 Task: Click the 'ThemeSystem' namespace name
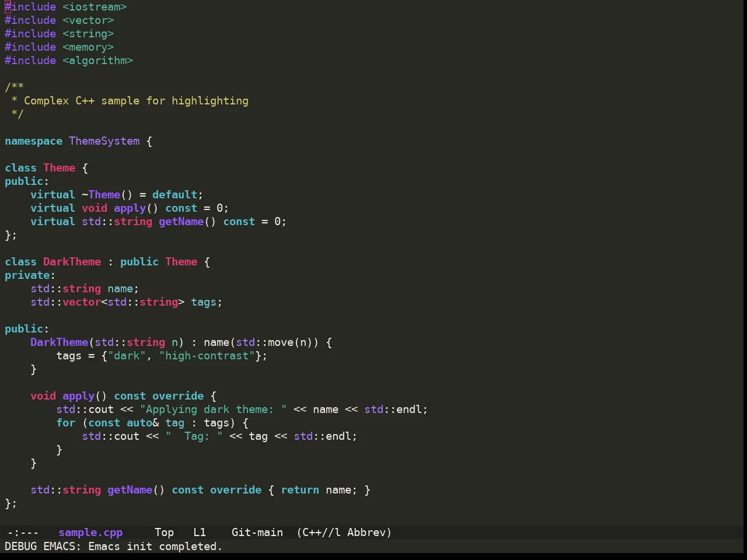pos(104,141)
